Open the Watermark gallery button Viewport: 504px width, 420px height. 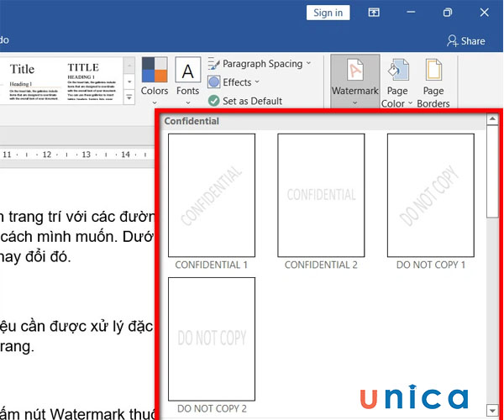(x=354, y=80)
